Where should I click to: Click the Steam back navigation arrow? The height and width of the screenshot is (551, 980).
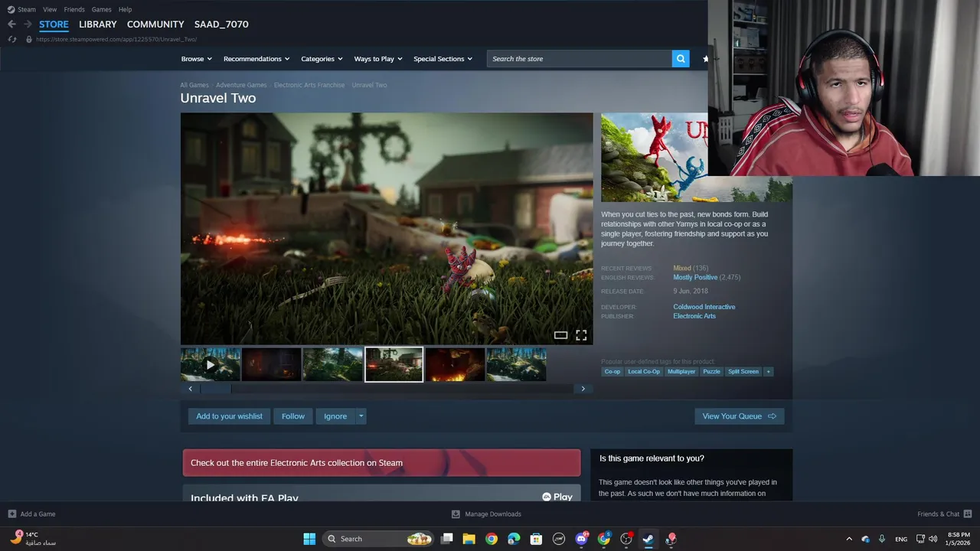[11, 24]
